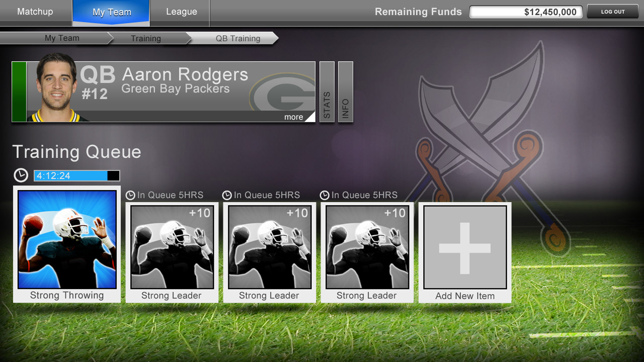Screen dimensions: 644x362
Task: Click the 'Aaron Rodgers' player name
Action: [185, 74]
